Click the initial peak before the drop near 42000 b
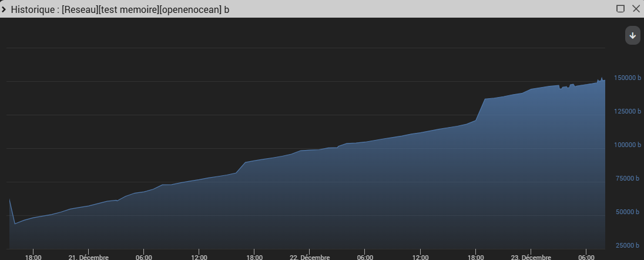 click(x=9, y=199)
